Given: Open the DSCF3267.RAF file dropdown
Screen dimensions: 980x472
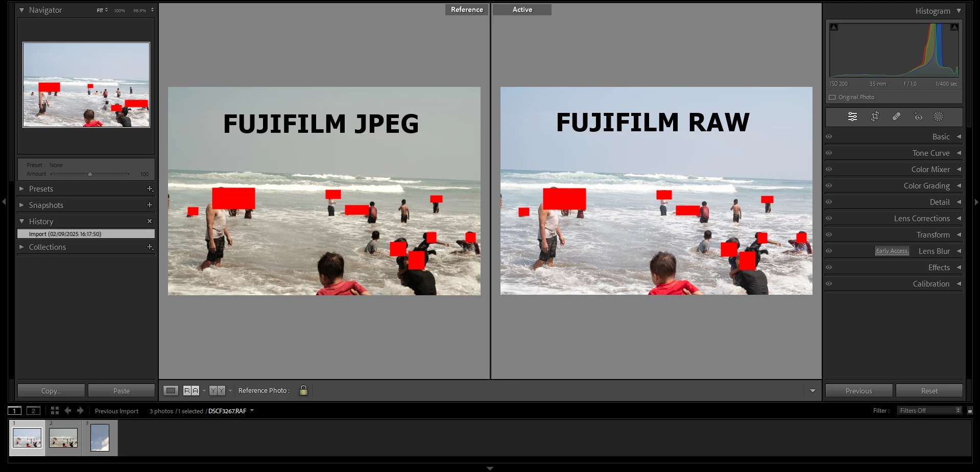Looking at the screenshot, I should click(x=252, y=411).
